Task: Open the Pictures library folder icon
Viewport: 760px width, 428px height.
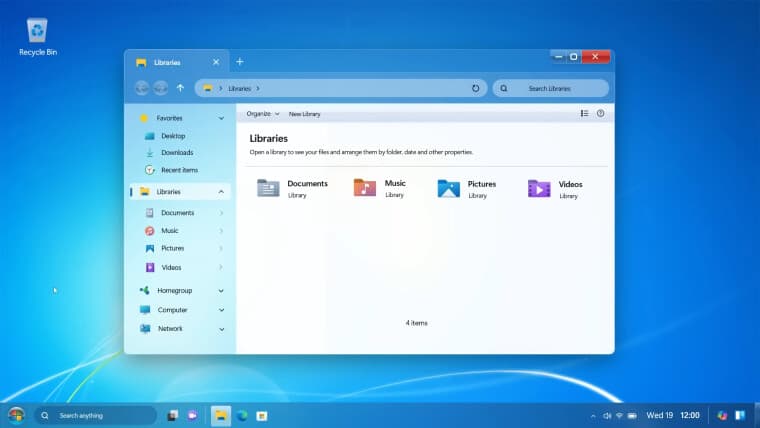Action: (448, 189)
